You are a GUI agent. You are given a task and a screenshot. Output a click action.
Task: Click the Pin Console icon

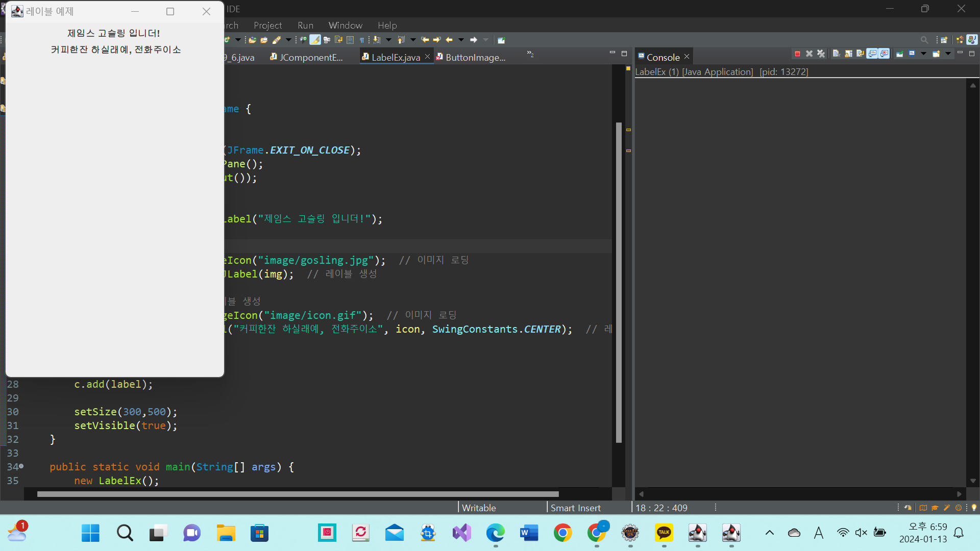[x=899, y=54]
